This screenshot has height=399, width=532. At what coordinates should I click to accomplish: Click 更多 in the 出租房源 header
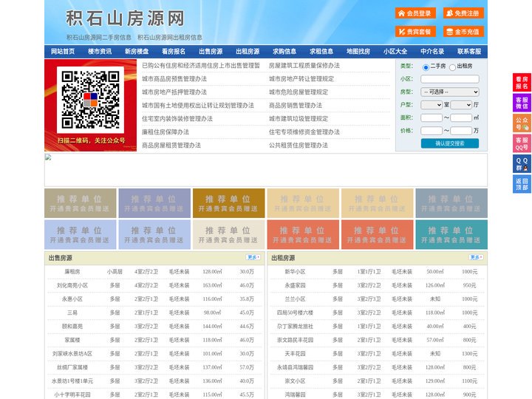(x=476, y=258)
